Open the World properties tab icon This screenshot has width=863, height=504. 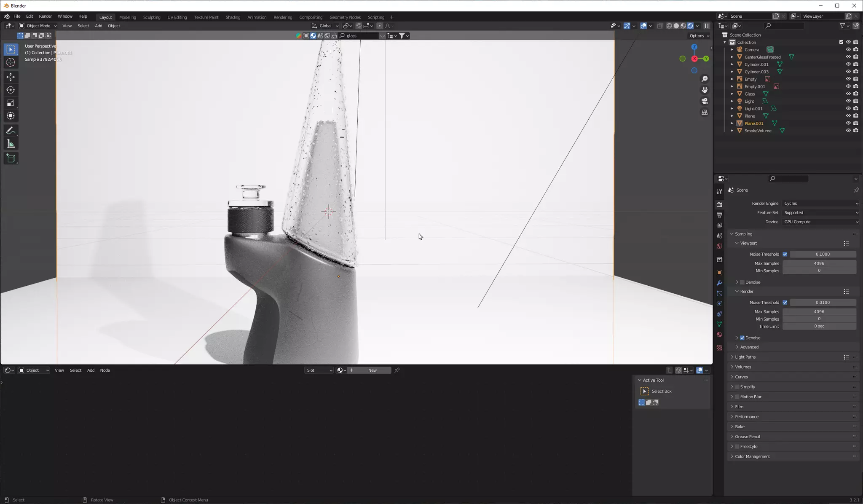719,246
